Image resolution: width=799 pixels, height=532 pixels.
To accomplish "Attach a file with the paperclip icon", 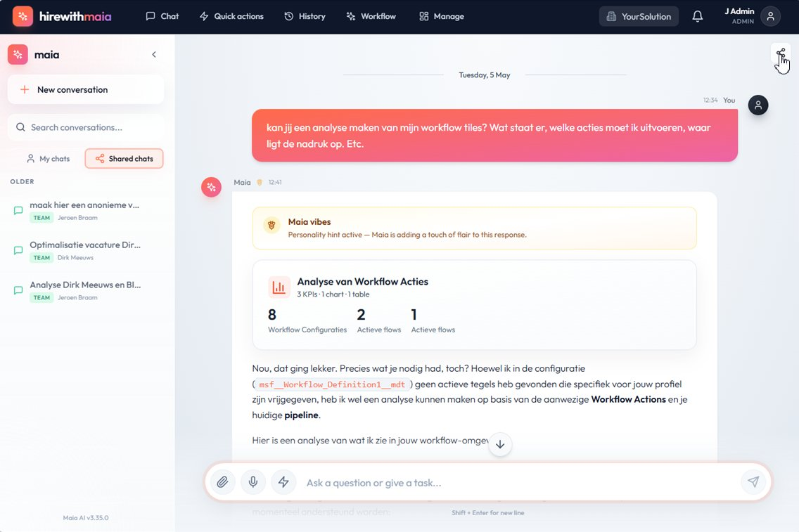I will (x=222, y=482).
